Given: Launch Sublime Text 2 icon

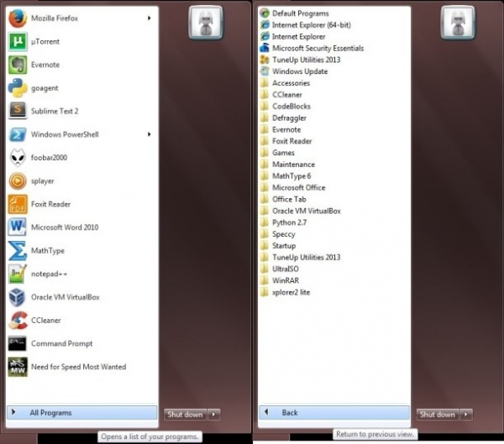Looking at the screenshot, I should [18, 111].
